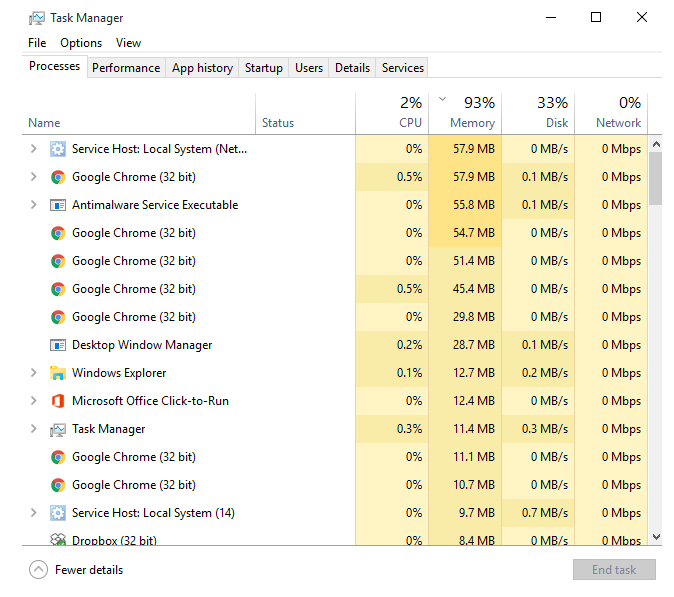
Task: Click the 0.1% CPU cell
Action: click(x=392, y=373)
